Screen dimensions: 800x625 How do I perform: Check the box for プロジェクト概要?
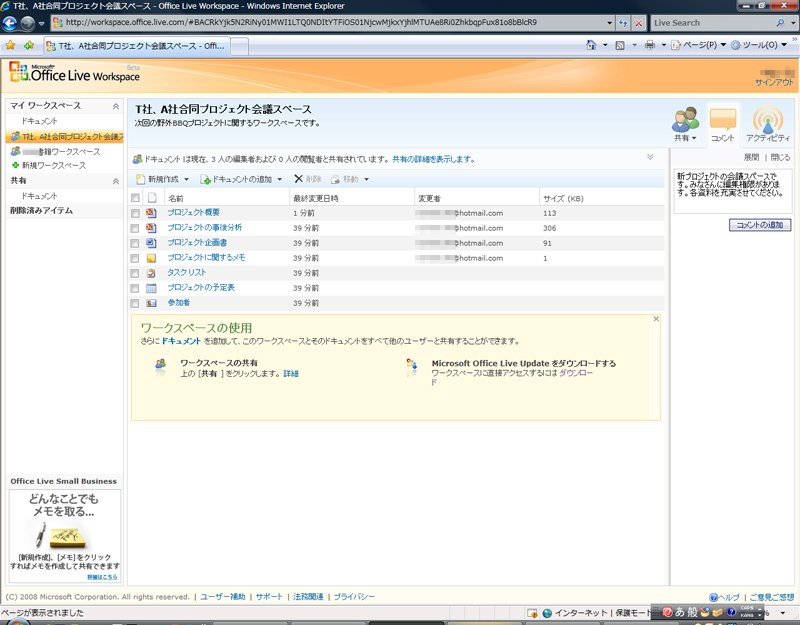click(x=135, y=213)
